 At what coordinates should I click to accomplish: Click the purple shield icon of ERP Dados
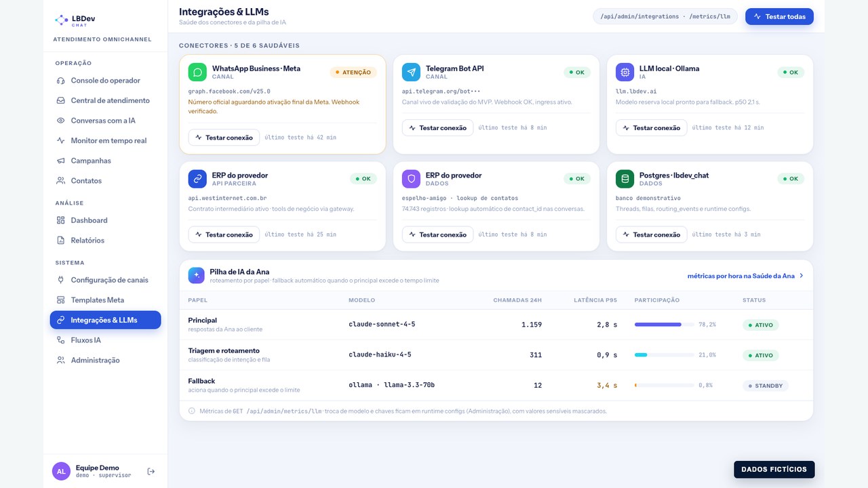pos(411,179)
